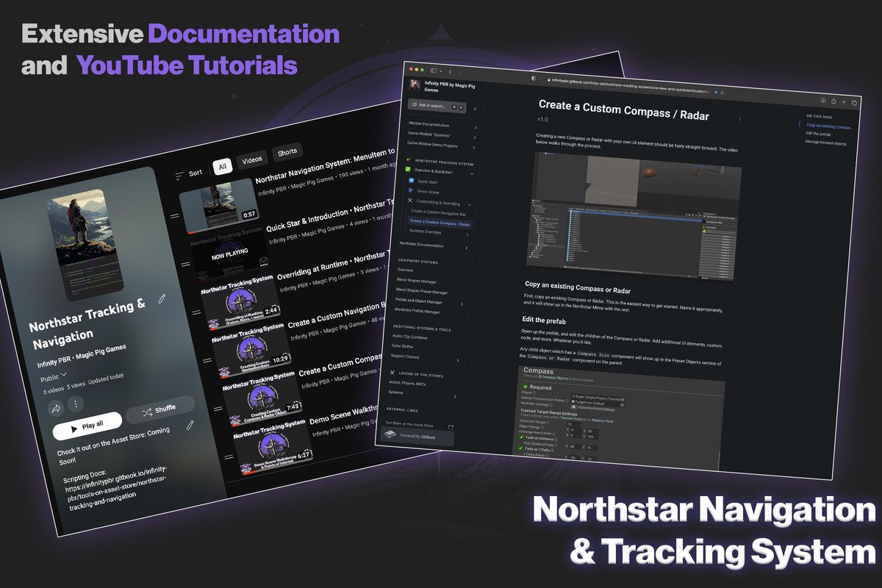This screenshot has height=588, width=882.
Task: Click the Shuffle button
Action: point(159,409)
